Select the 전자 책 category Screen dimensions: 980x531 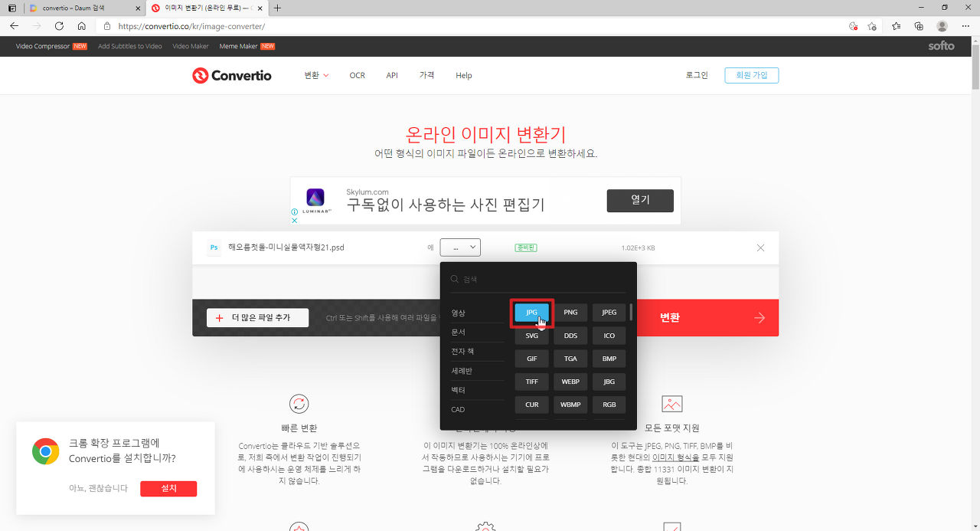(477, 351)
